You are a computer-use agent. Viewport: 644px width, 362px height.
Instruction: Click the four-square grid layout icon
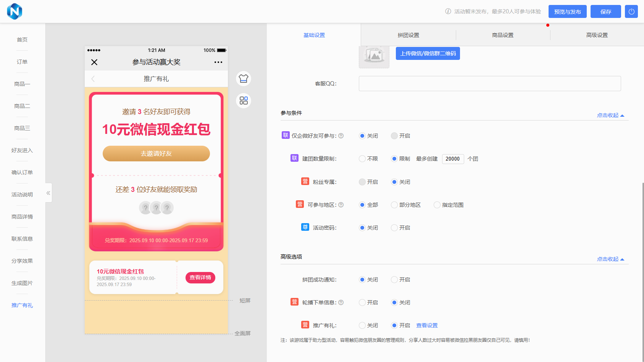[x=244, y=101]
